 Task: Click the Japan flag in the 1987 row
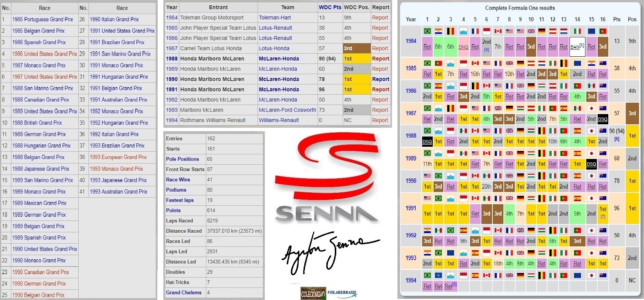pyautogui.click(x=592, y=108)
